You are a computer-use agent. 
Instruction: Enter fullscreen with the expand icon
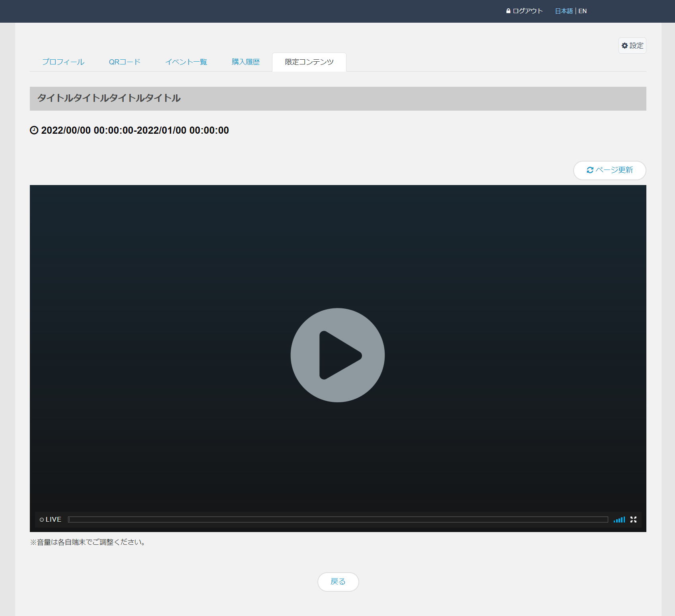click(x=634, y=519)
